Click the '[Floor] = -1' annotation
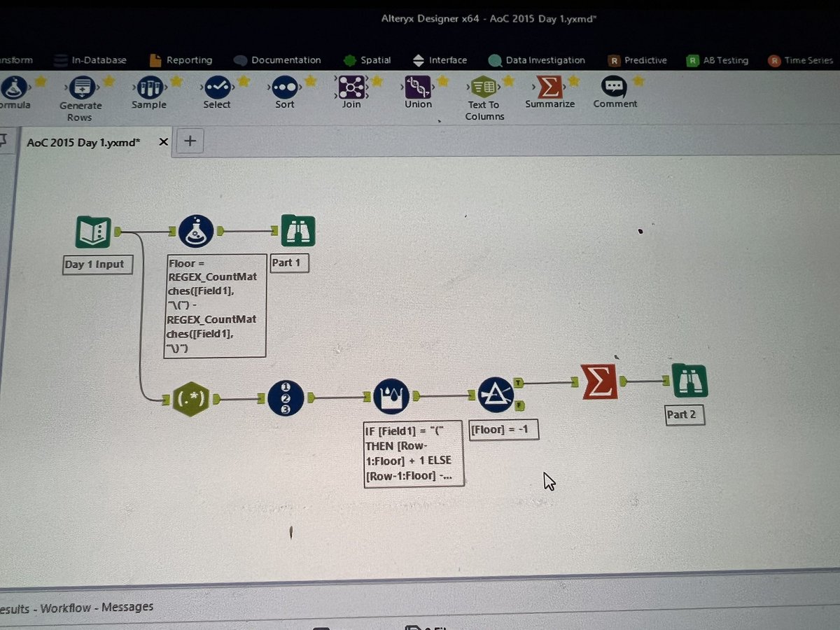This screenshot has width=840, height=630. (x=503, y=429)
